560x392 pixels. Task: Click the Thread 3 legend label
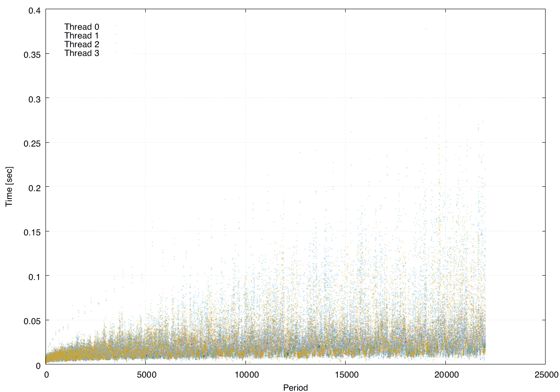tap(82, 53)
